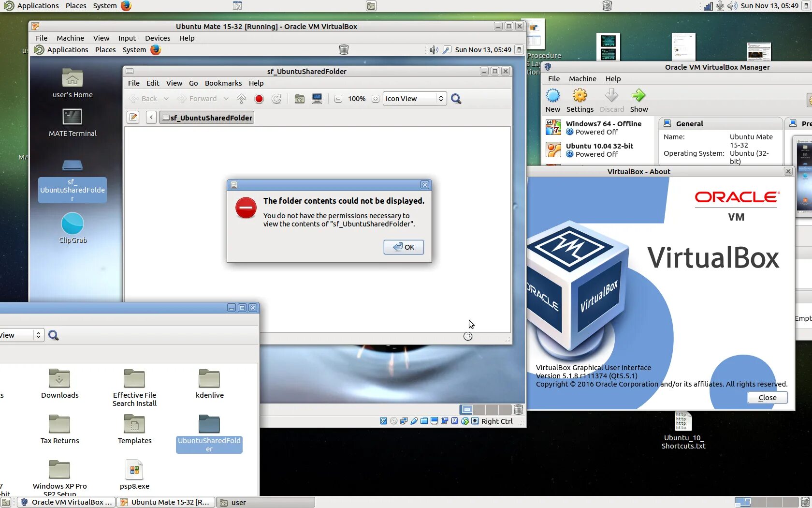Click the Computer icon in file manager toolbar
The height and width of the screenshot is (508, 812).
tap(317, 99)
